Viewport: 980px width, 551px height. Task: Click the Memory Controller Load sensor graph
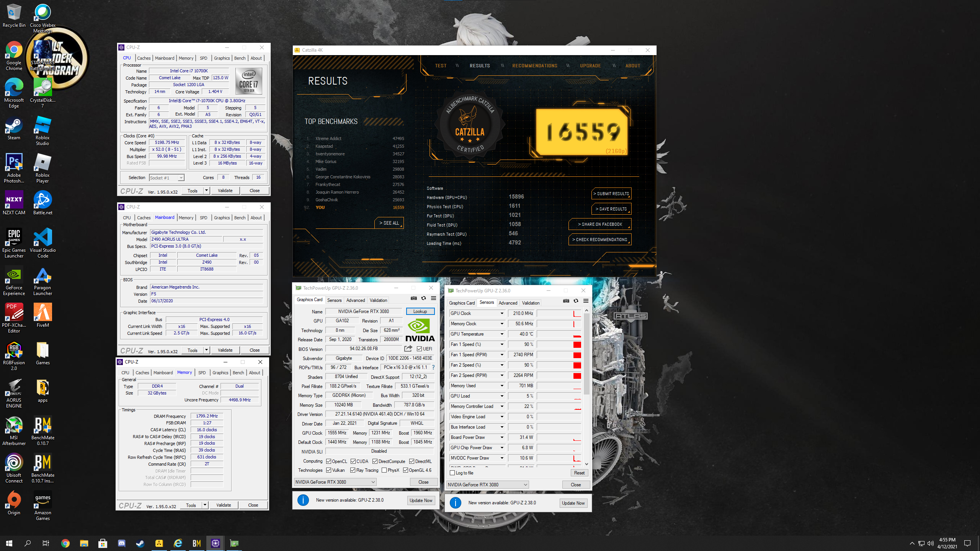(559, 406)
